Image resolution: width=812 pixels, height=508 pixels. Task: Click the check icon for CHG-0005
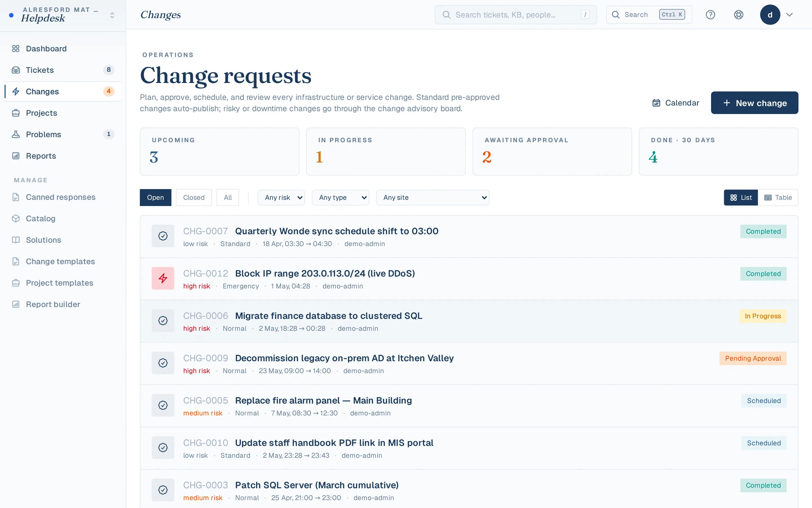click(163, 406)
